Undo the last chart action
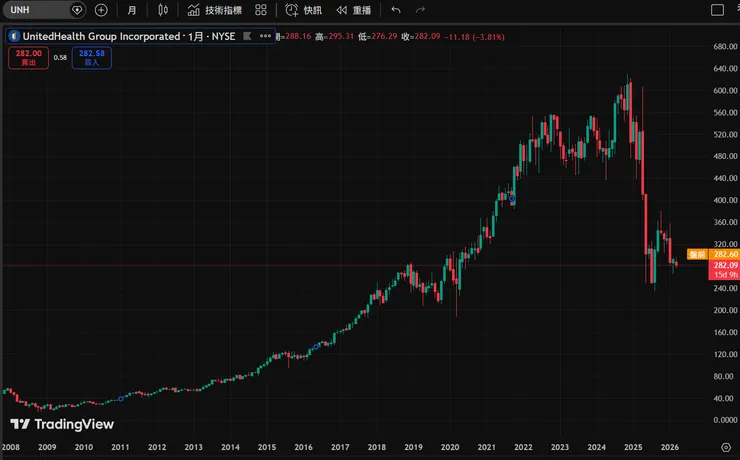This screenshot has width=740, height=460. (396, 10)
